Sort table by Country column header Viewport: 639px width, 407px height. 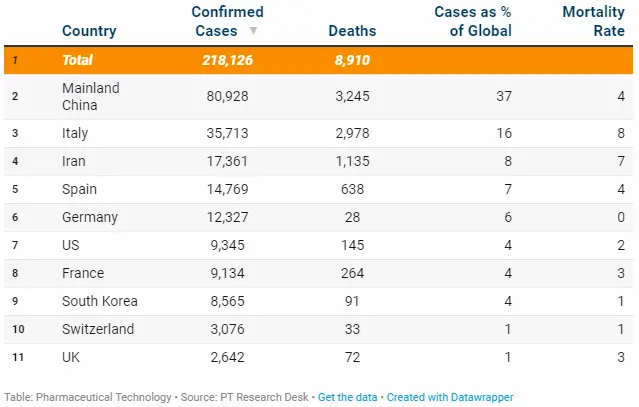tap(87, 31)
